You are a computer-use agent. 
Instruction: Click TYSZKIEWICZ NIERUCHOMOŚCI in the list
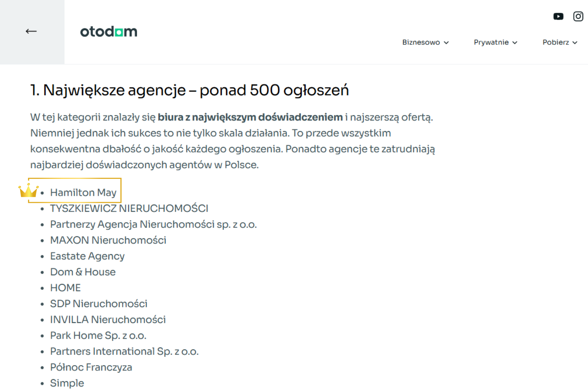point(129,208)
